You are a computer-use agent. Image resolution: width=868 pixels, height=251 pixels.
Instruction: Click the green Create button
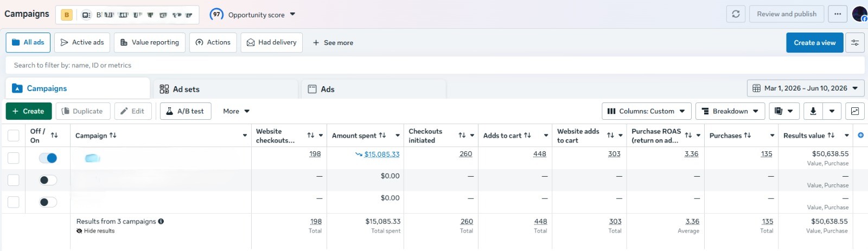coord(29,111)
